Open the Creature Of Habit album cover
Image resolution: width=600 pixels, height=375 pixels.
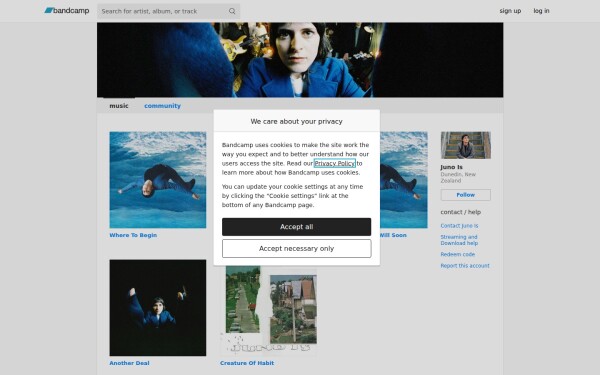pos(268,311)
